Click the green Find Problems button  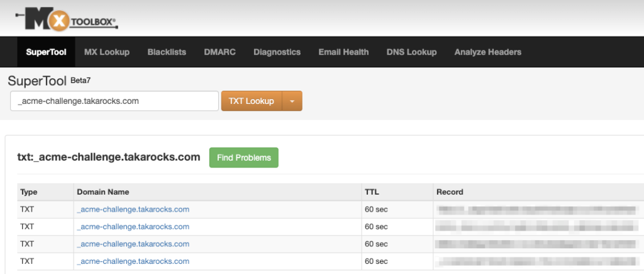(x=244, y=157)
